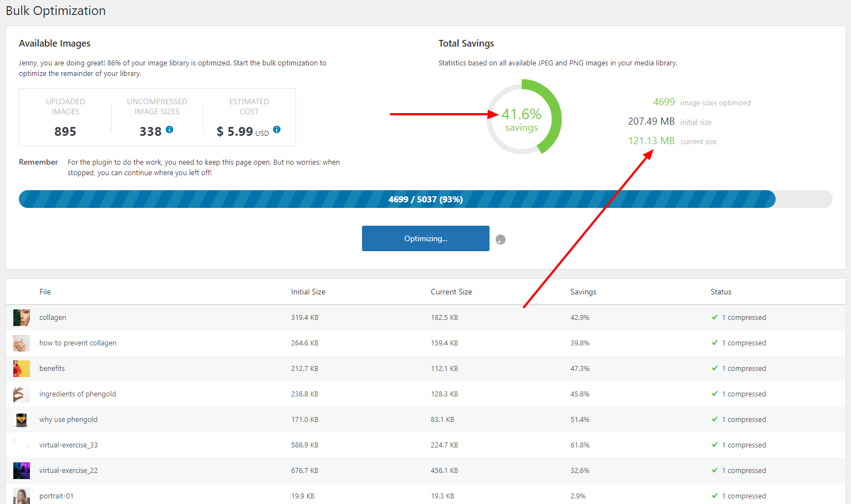Screen dimensions: 851x504
Task: Select file name virtual-exercise_22
Action: coord(68,471)
